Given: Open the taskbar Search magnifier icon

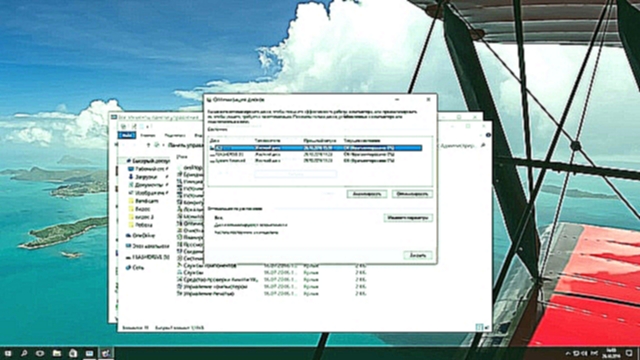Looking at the screenshot, I should tap(24, 353).
